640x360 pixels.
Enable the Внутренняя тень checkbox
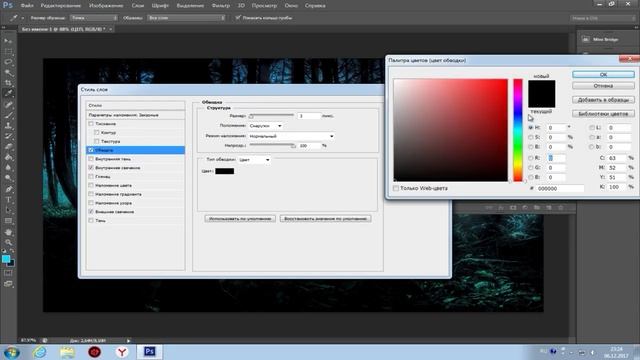tap(91, 159)
